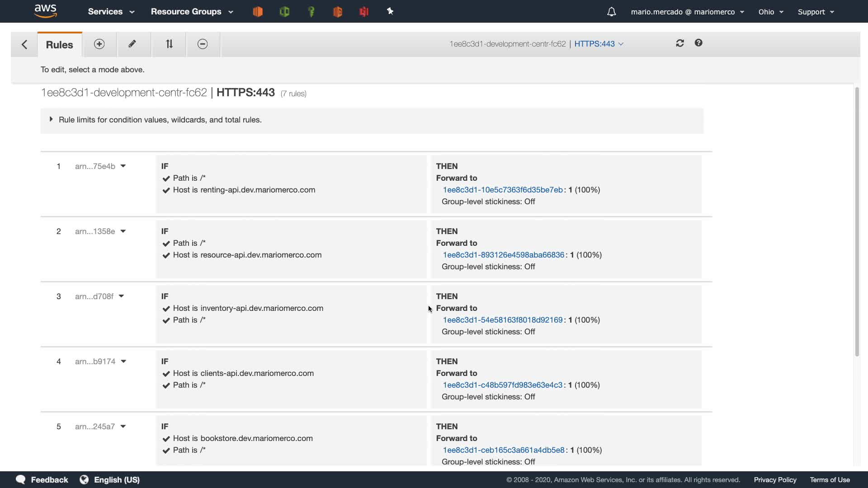Open target group 1ee8c3d1-c48b597fd983e63e4c3 link

click(502, 385)
